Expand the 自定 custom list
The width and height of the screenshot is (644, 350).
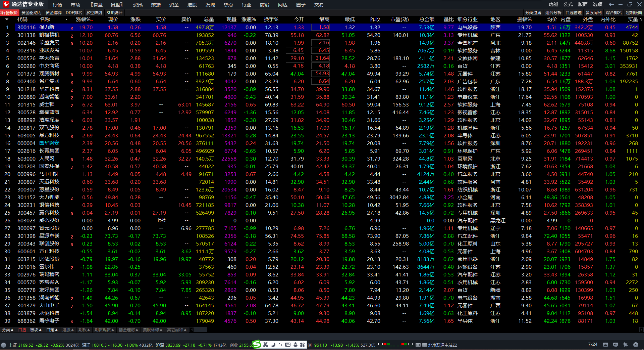52,330
